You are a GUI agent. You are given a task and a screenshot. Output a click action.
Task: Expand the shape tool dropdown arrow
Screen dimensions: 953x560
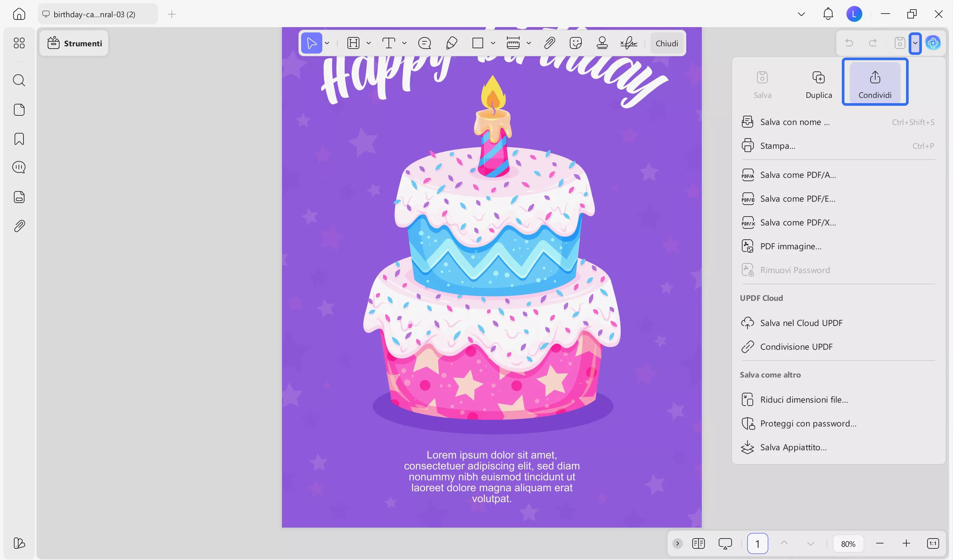[x=493, y=43]
